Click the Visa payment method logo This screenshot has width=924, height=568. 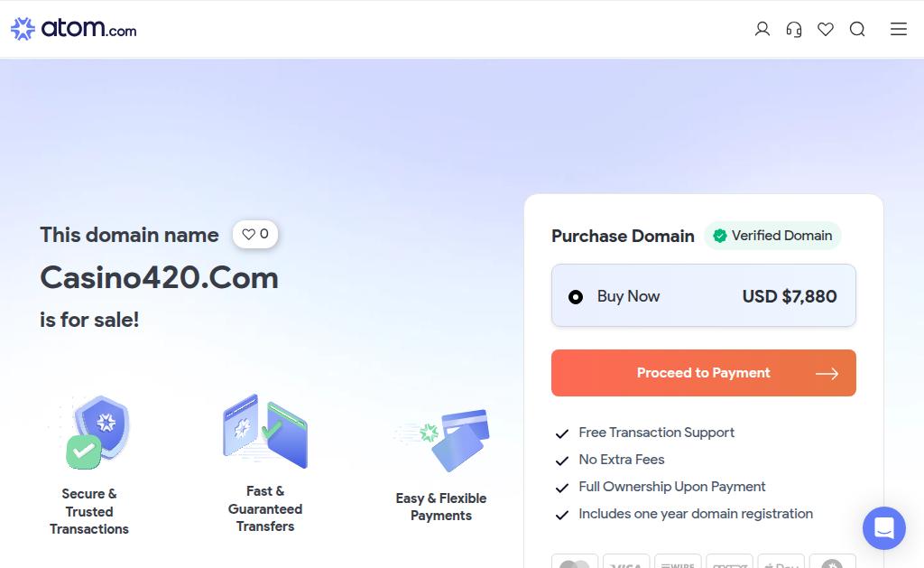tap(626, 562)
